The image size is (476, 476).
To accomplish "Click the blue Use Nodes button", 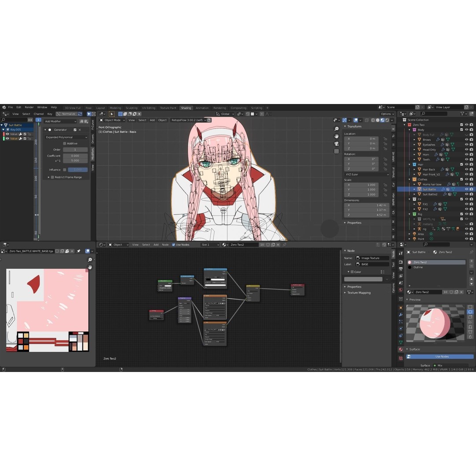I will click(x=439, y=357).
